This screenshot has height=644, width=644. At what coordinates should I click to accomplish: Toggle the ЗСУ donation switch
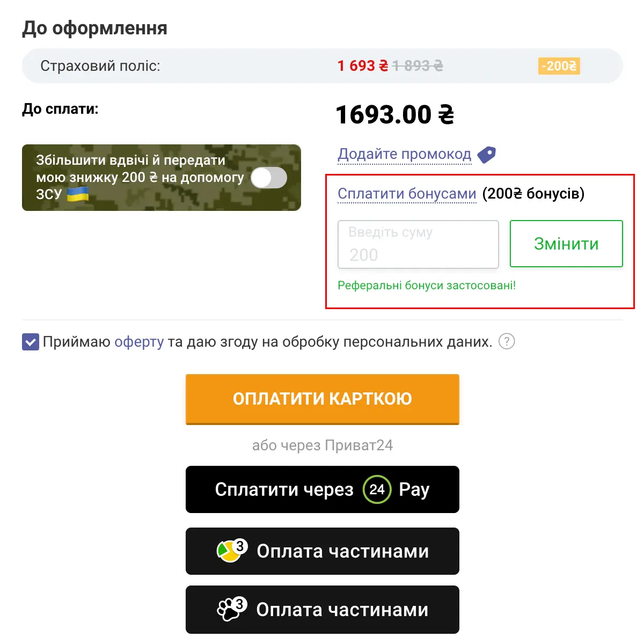(269, 178)
